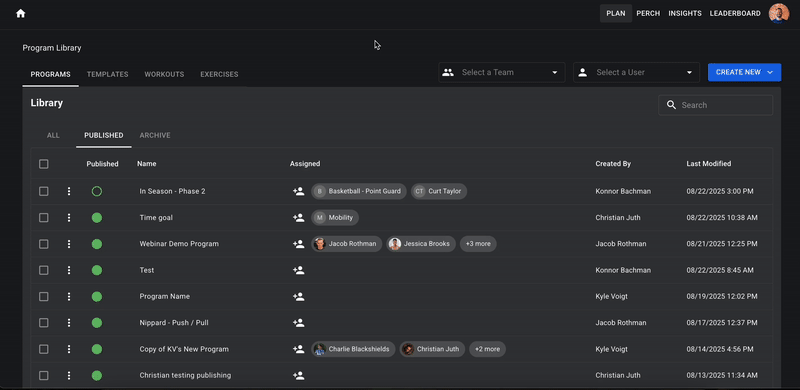Open row menu for Nippard - Push / Pull
Viewport: 800px width, 390px height.
click(69, 323)
